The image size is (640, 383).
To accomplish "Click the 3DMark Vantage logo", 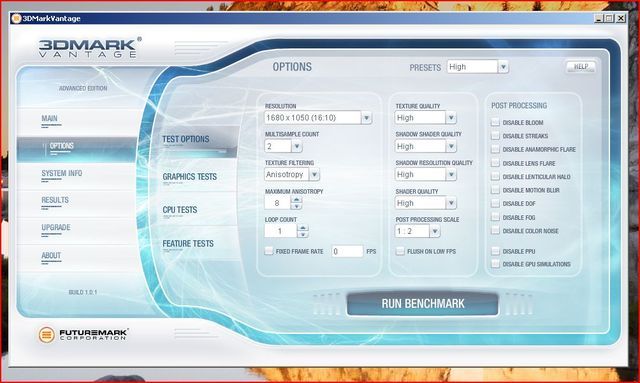I will click(x=89, y=48).
